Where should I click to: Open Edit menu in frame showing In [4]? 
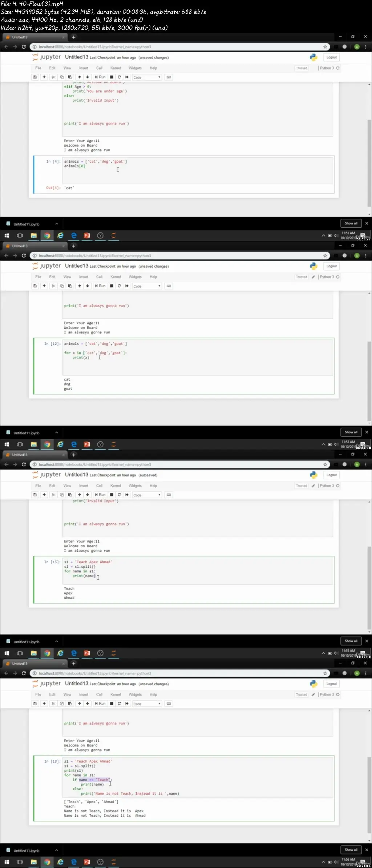click(x=52, y=68)
